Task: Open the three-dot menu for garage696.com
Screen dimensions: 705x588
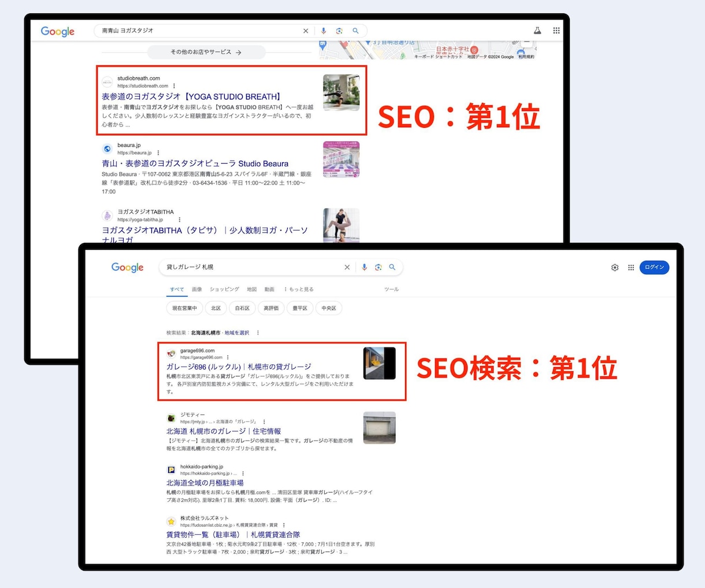Action: (228, 357)
